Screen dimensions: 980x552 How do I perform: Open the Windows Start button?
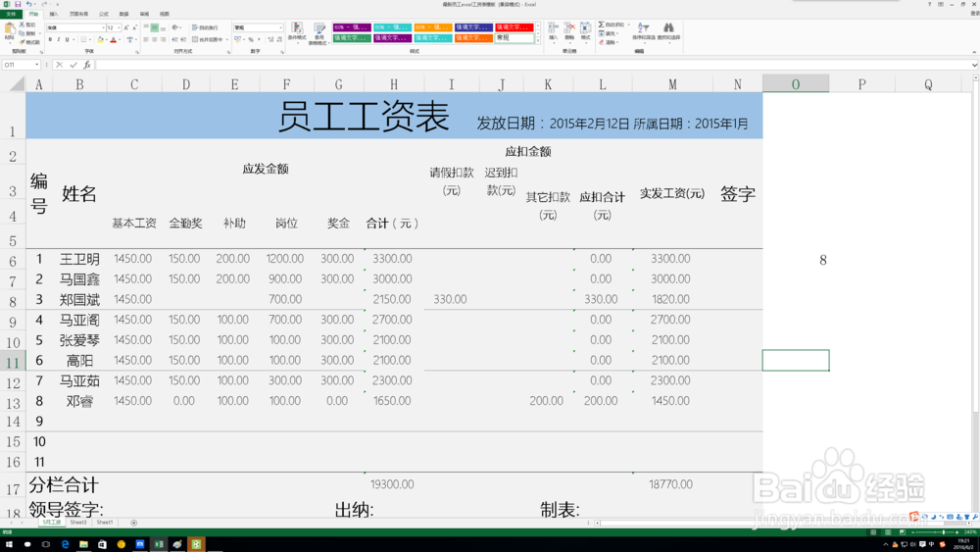(9, 544)
